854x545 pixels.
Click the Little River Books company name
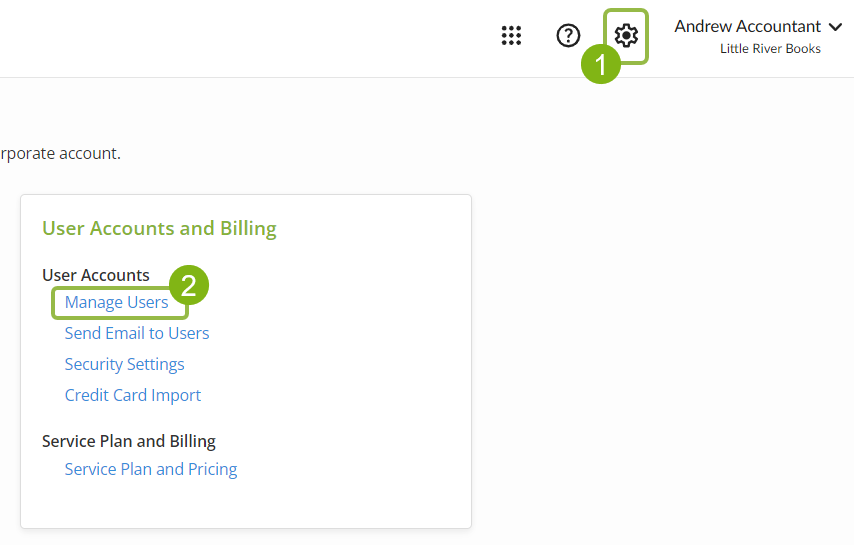[x=770, y=49]
